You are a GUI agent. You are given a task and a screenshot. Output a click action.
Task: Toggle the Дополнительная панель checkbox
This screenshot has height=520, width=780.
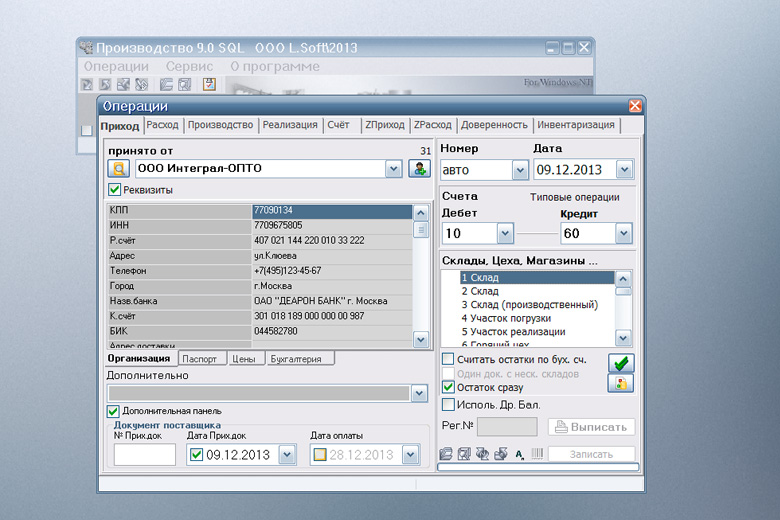pos(113,412)
